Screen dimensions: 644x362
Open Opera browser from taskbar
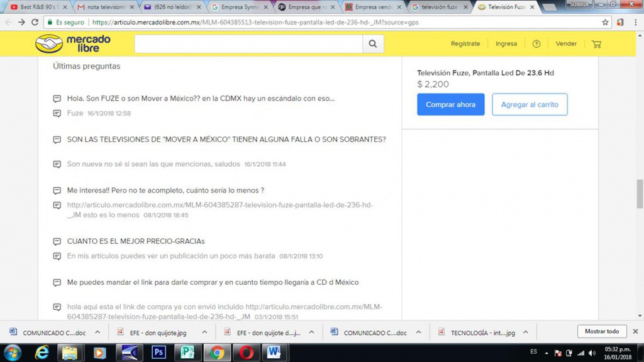coord(247,353)
